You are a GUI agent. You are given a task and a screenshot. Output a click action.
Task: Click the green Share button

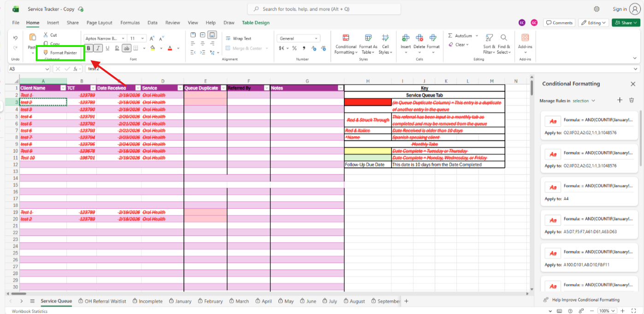pos(626,23)
